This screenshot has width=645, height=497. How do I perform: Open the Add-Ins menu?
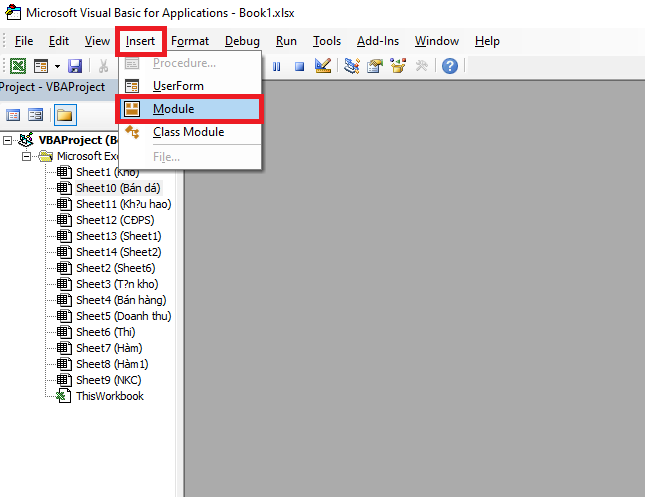click(378, 41)
